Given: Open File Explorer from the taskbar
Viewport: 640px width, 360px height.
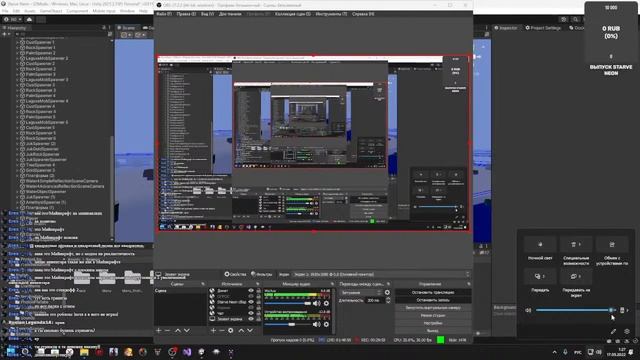Looking at the screenshot, I should 84,352.
